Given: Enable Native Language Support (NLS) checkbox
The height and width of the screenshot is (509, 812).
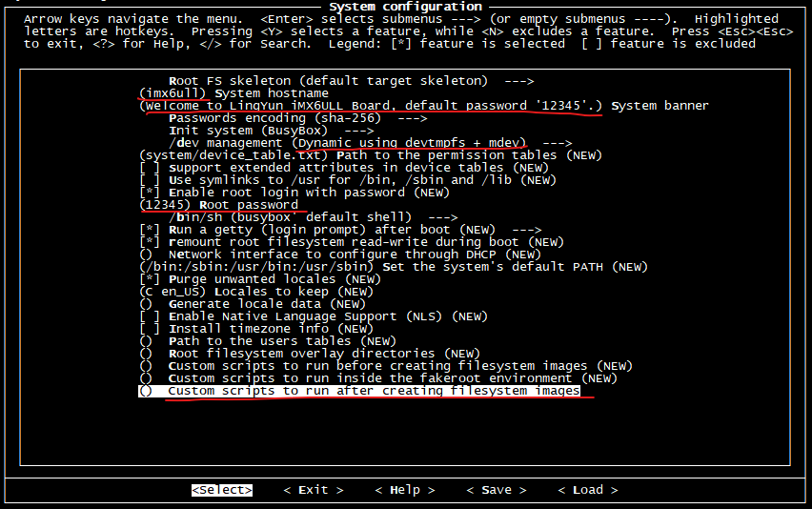Looking at the screenshot, I should (149, 316).
